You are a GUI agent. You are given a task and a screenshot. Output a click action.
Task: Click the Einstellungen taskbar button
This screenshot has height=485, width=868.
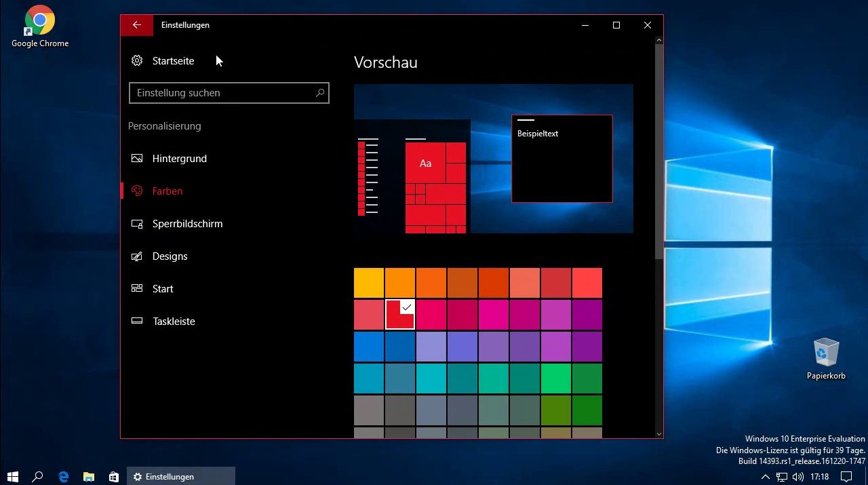point(181,477)
